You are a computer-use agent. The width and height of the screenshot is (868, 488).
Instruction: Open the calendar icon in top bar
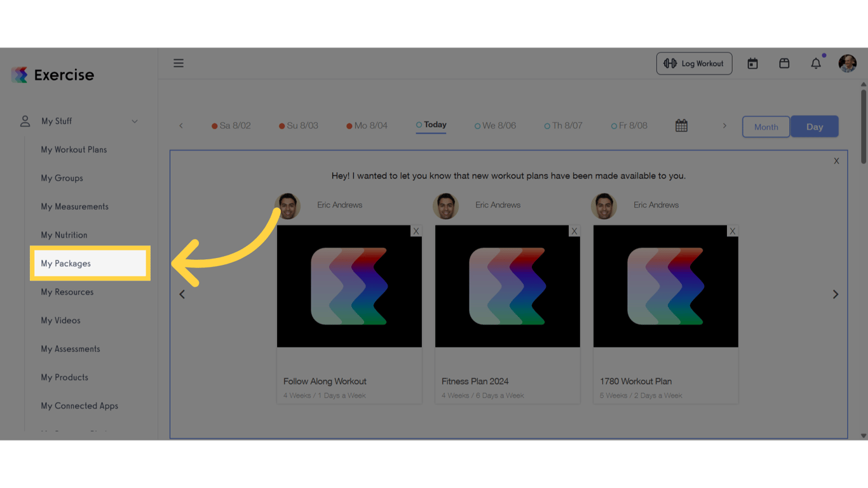(752, 64)
